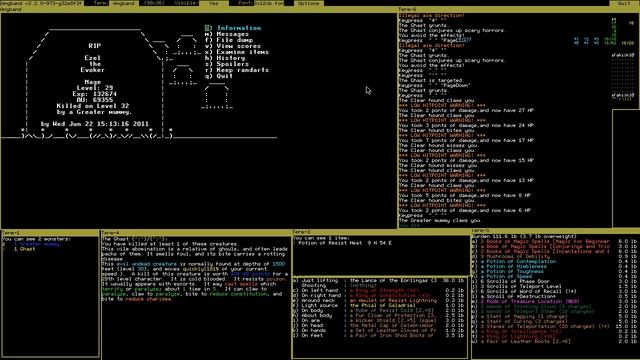The image size is (640, 360).
Task: Open the Options button in top bar
Action: click(x=308, y=3)
